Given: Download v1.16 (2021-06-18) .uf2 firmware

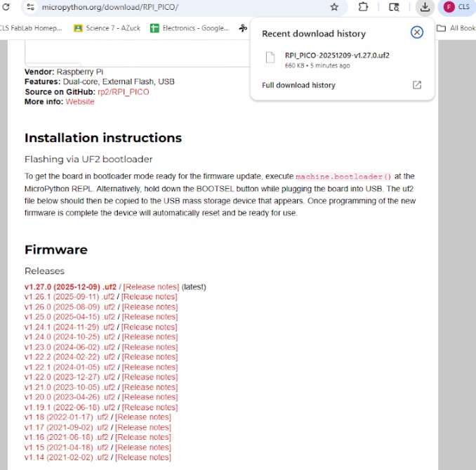Looking at the screenshot, I should pyautogui.click(x=67, y=437).
